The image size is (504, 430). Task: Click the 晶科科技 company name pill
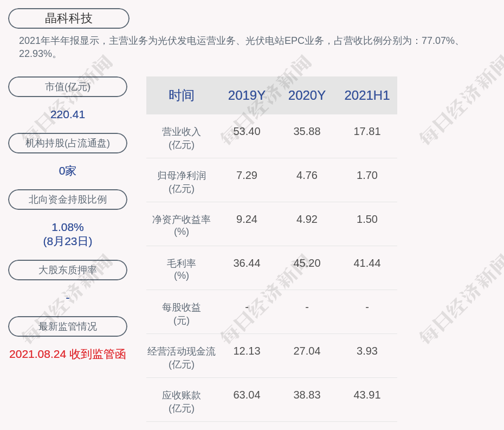click(69, 18)
